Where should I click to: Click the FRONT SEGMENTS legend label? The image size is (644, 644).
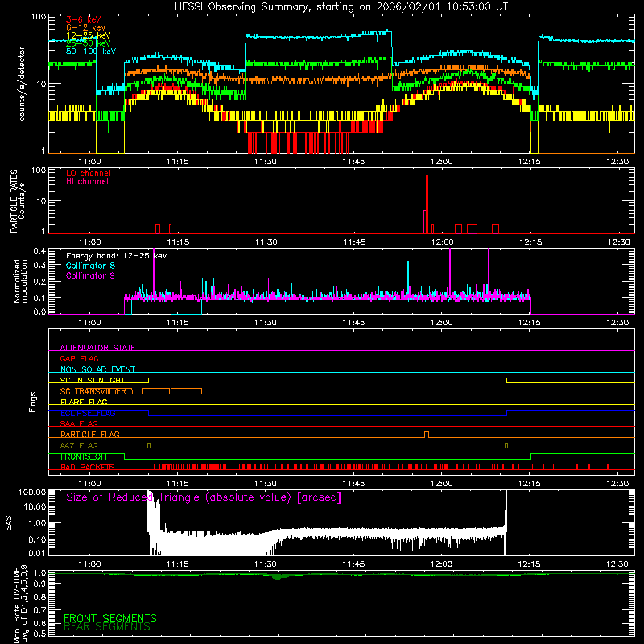click(110, 618)
